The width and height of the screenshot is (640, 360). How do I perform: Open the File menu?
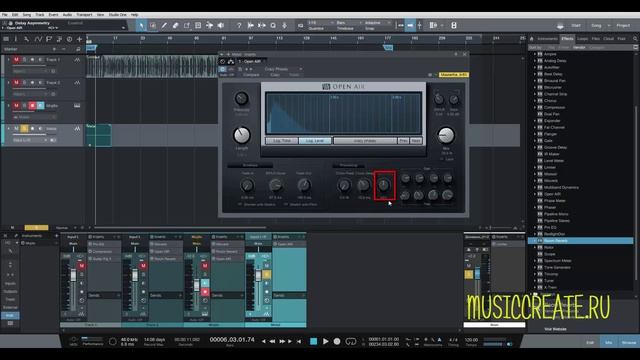point(5,15)
